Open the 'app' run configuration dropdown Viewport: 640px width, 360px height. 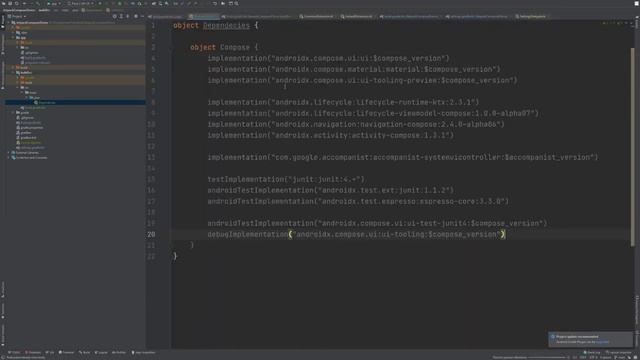point(53,3)
